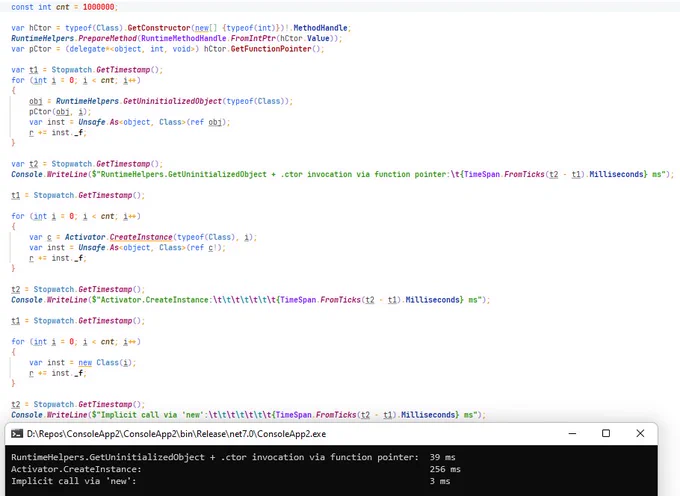Click 'Value' property after hCtor in PrepareMethod line
This screenshot has height=496, width=680.
(x=318, y=38)
